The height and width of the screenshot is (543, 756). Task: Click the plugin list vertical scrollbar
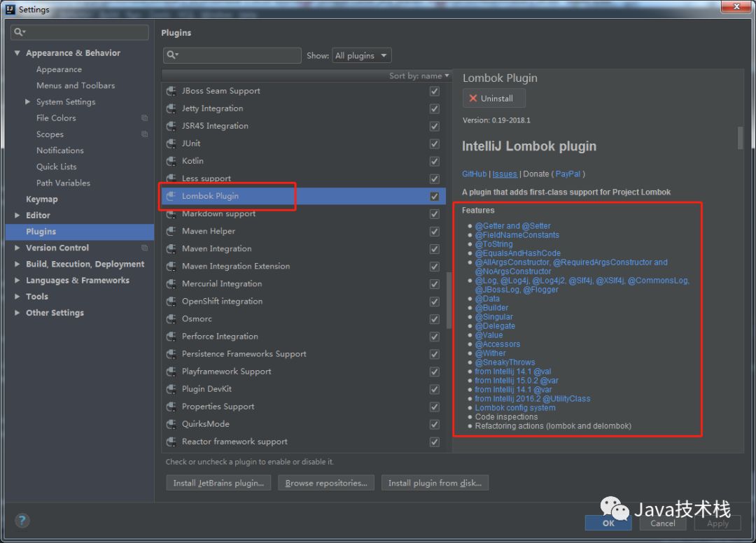click(449, 299)
